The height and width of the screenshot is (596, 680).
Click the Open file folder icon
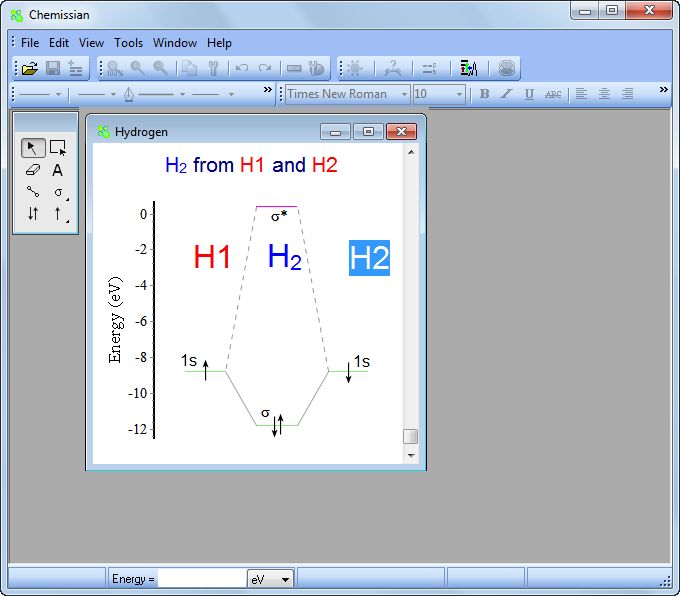point(29,69)
